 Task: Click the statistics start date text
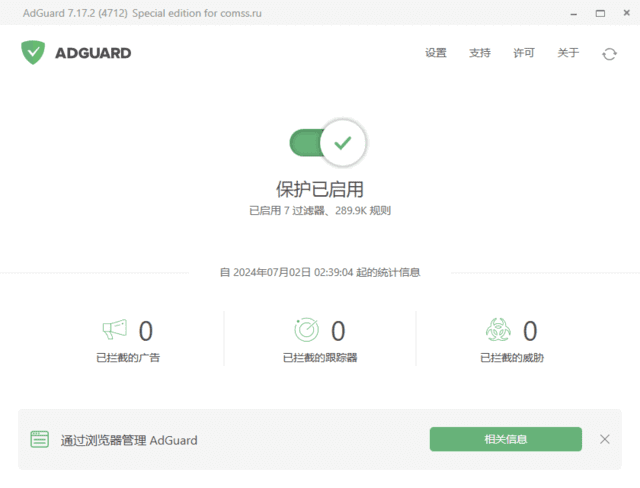tap(320, 272)
